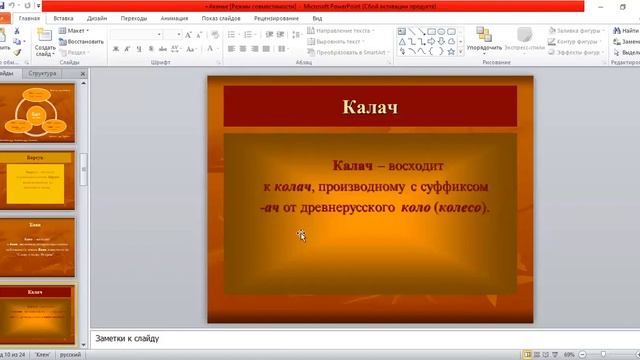Open the font name combo box
This screenshot has width=640, height=360.
tap(136, 35)
